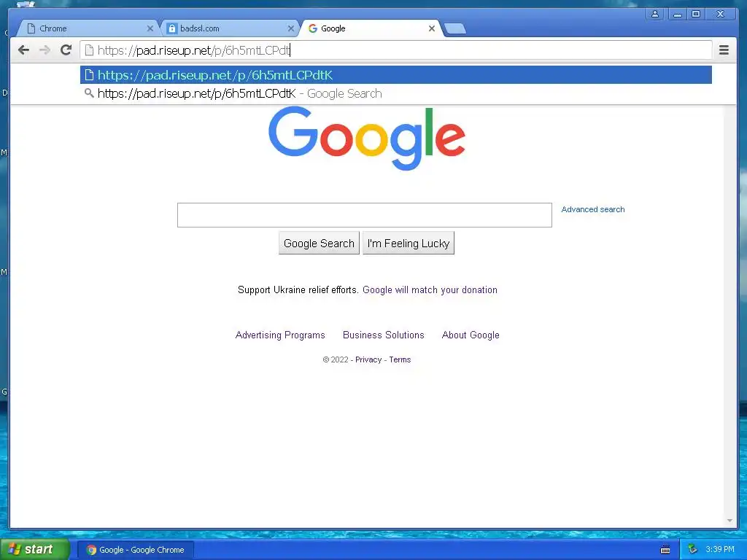Click the Google favicon on the tab
Image resolution: width=747 pixels, height=560 pixels.
pos(313,28)
